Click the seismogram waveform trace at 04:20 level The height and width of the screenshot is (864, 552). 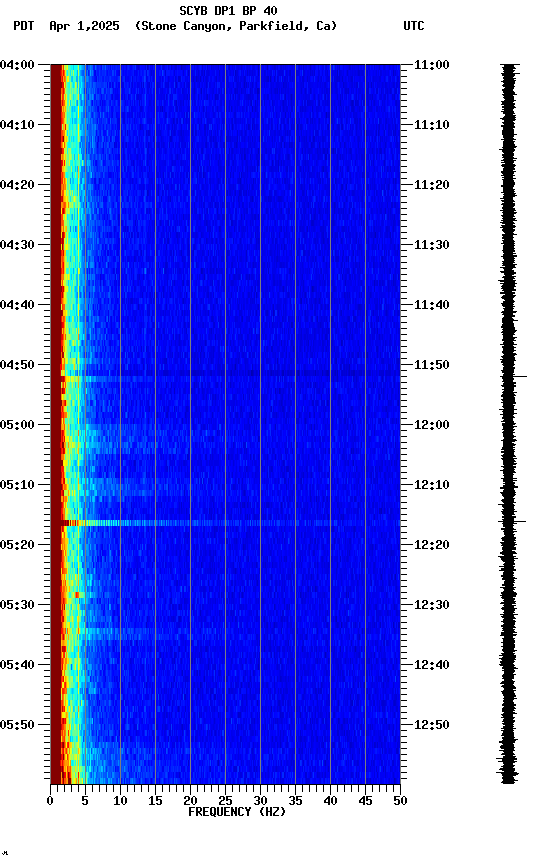click(x=508, y=185)
